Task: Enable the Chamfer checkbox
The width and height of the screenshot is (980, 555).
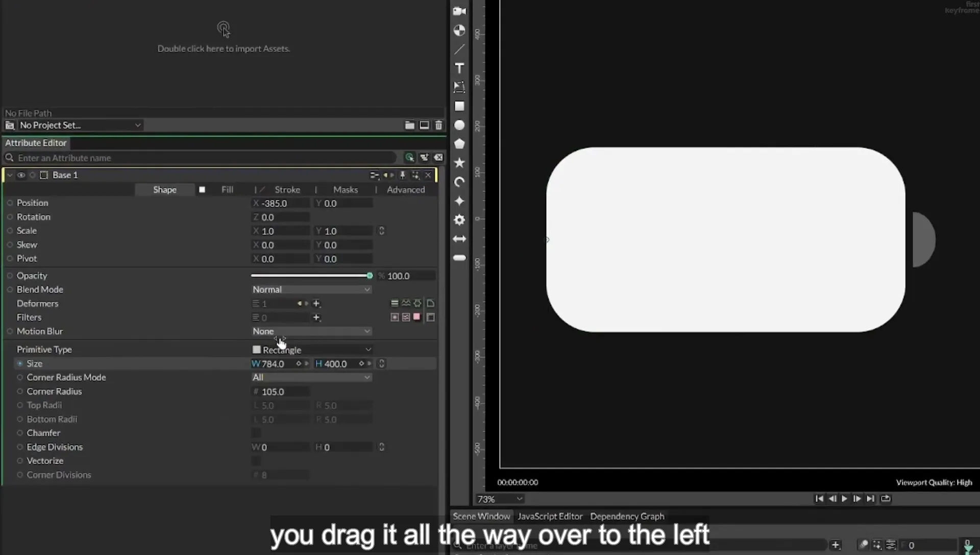Action: click(x=256, y=433)
